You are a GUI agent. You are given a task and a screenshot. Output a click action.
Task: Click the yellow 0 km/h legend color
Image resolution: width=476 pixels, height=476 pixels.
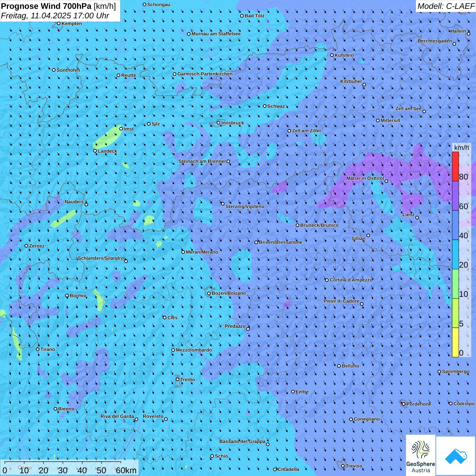[x=455, y=342]
